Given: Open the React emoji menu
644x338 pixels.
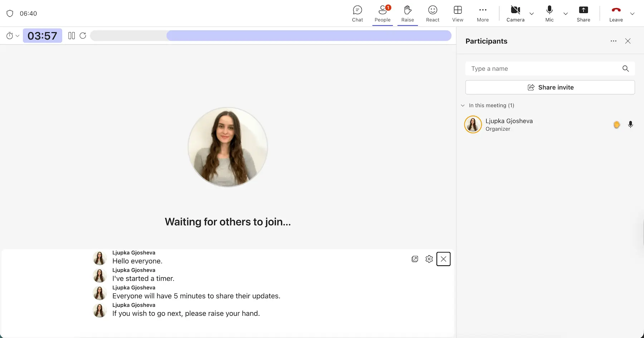Looking at the screenshot, I should click(433, 14).
